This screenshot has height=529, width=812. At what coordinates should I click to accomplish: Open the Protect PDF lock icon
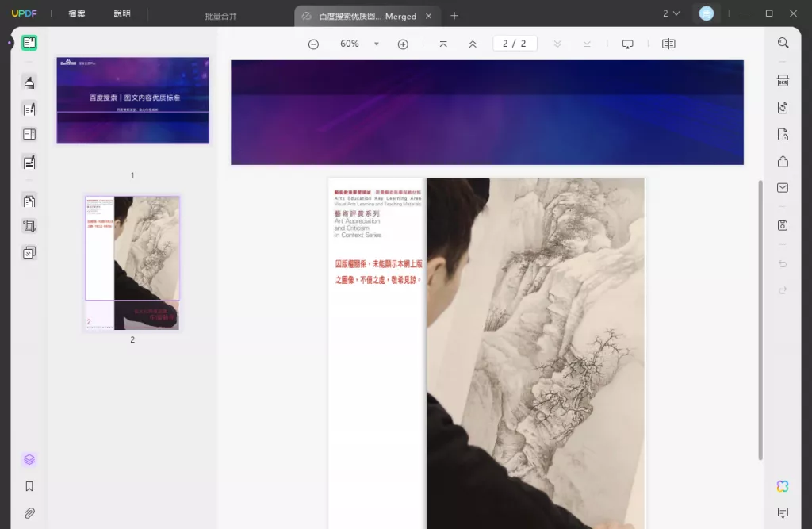tap(783, 135)
